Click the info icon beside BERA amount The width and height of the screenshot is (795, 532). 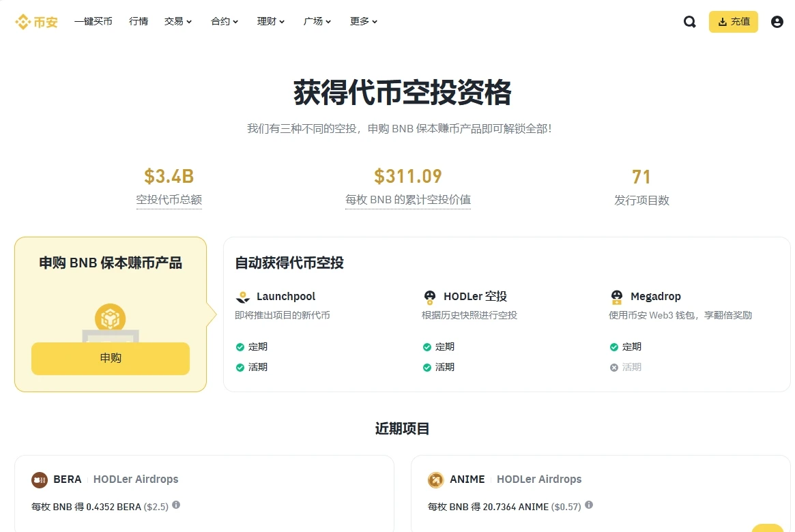point(176,505)
